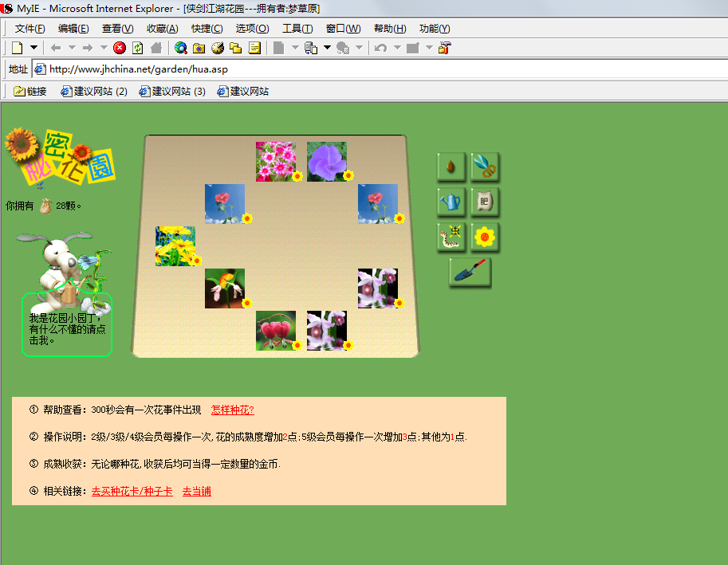Select the fertilizer bag 肥 icon
The height and width of the screenshot is (565, 728).
(485, 202)
